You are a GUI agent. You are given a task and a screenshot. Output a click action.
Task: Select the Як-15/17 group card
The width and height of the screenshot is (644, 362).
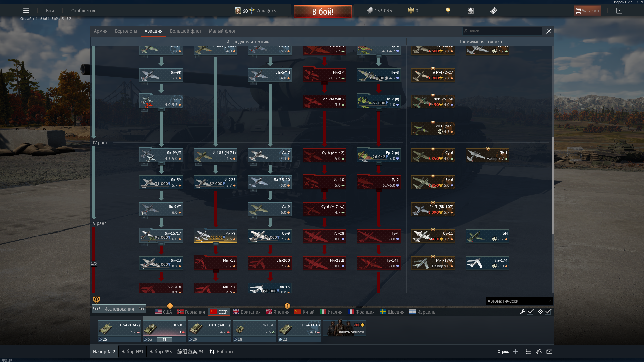click(x=161, y=236)
